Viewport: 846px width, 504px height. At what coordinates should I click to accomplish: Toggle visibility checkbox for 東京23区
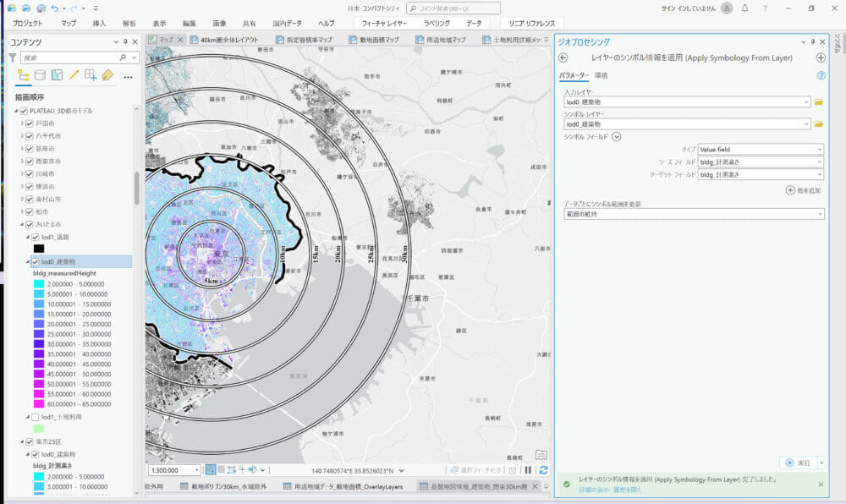(30, 442)
